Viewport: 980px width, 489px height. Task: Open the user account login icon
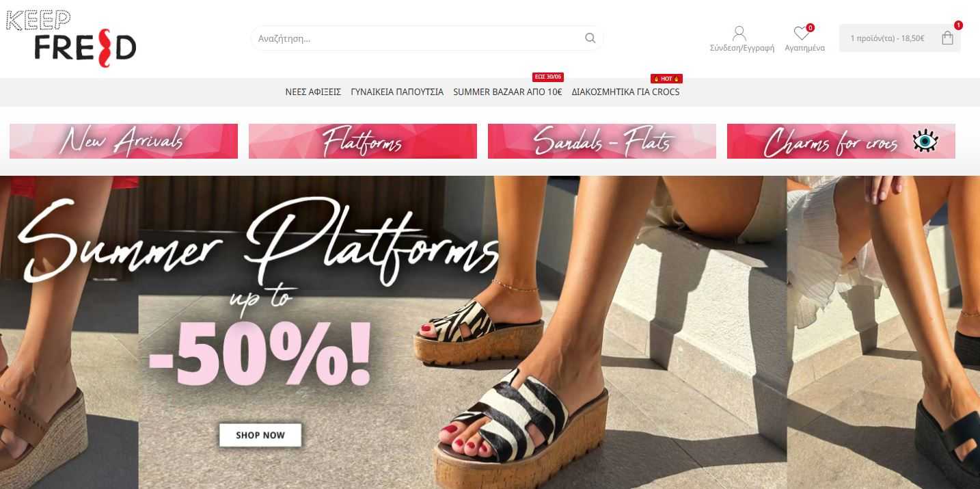[739, 34]
